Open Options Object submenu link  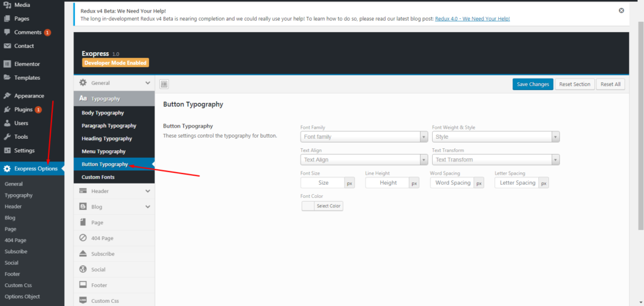(x=22, y=296)
